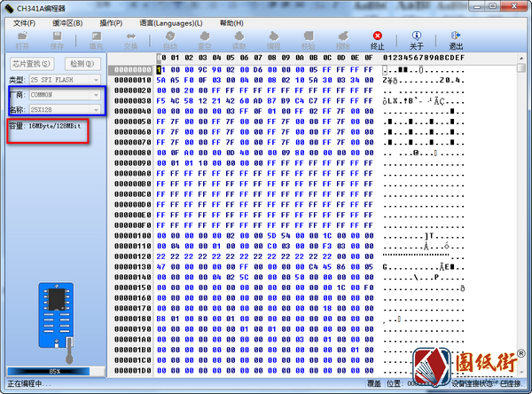Click the Read chip (读取) icon
532x394 pixels.
click(x=239, y=39)
